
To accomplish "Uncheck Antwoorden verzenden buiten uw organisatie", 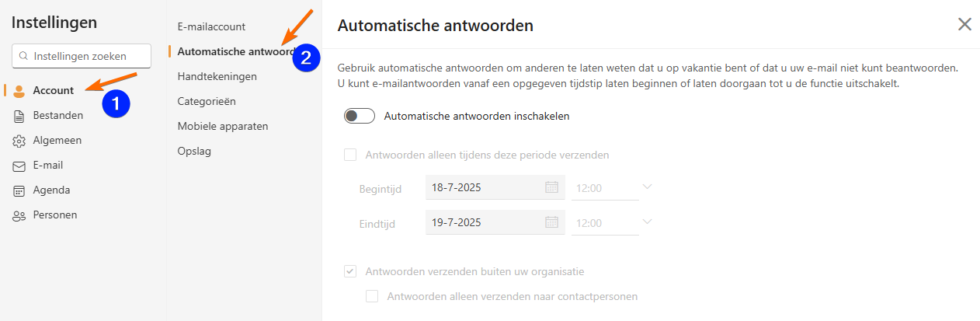I will pos(350,271).
